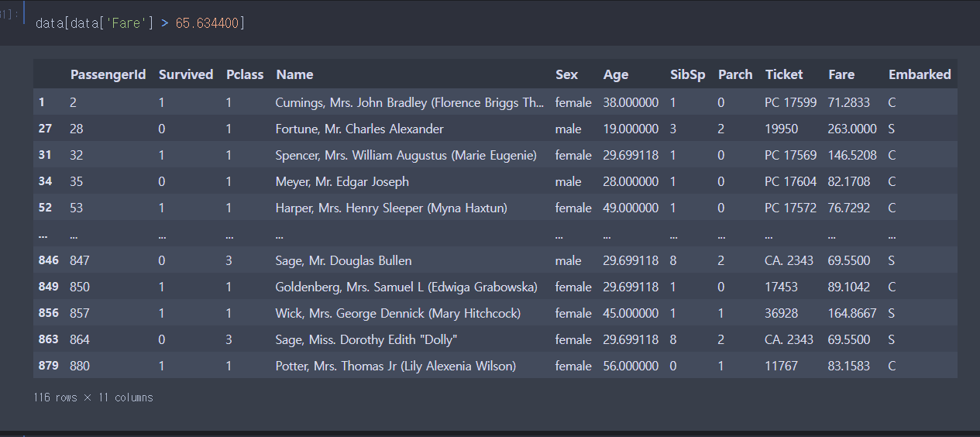Click PassengerId value 847
The height and width of the screenshot is (437, 980).
click(x=80, y=260)
